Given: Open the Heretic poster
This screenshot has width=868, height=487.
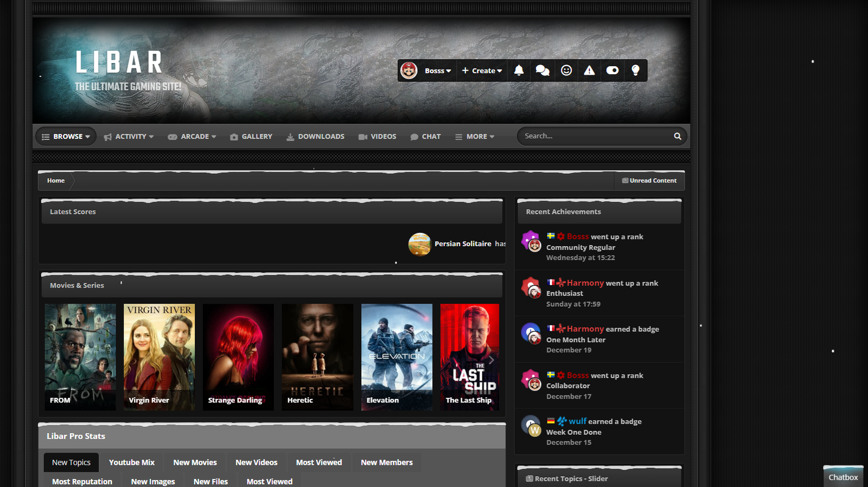Looking at the screenshot, I should (x=318, y=357).
